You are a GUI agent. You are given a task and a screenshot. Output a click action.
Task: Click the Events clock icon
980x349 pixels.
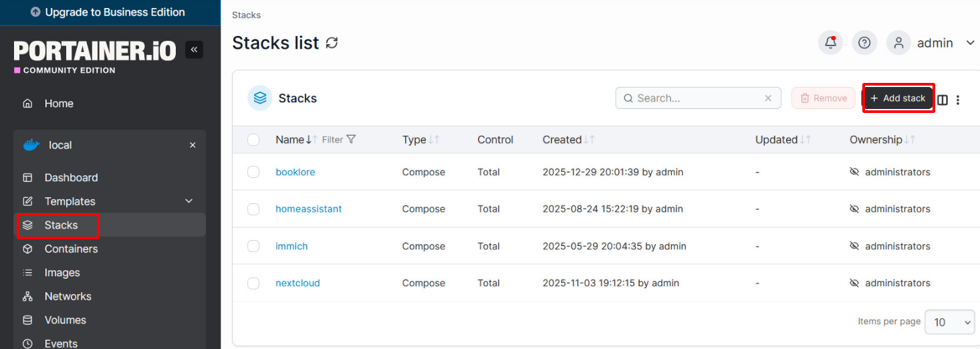pyautogui.click(x=27, y=344)
